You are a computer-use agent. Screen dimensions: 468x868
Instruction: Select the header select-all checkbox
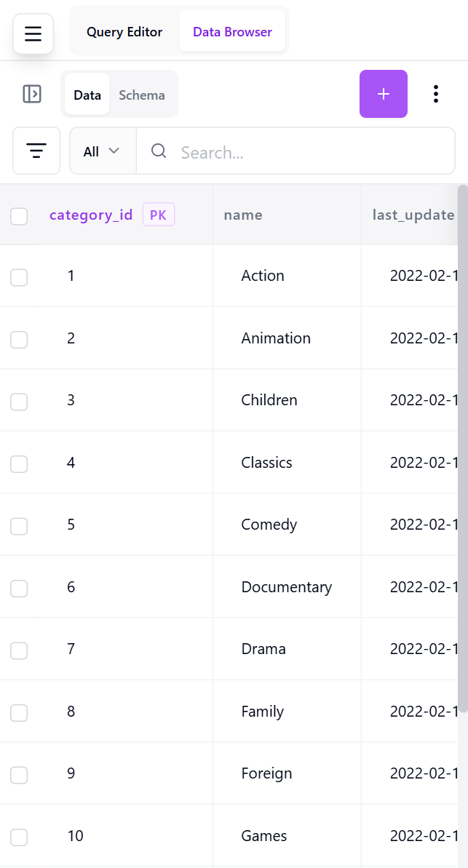(x=19, y=215)
